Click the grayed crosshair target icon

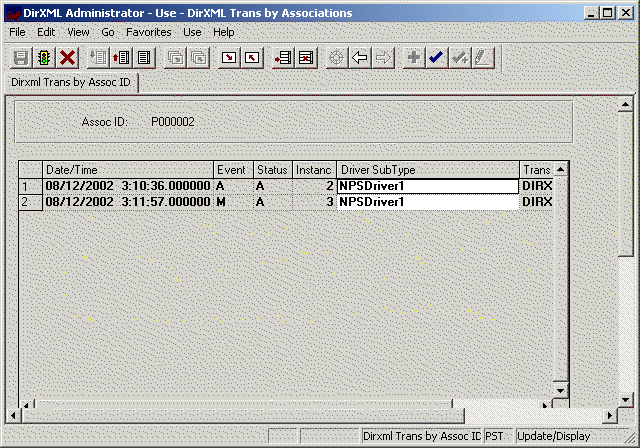(337, 58)
